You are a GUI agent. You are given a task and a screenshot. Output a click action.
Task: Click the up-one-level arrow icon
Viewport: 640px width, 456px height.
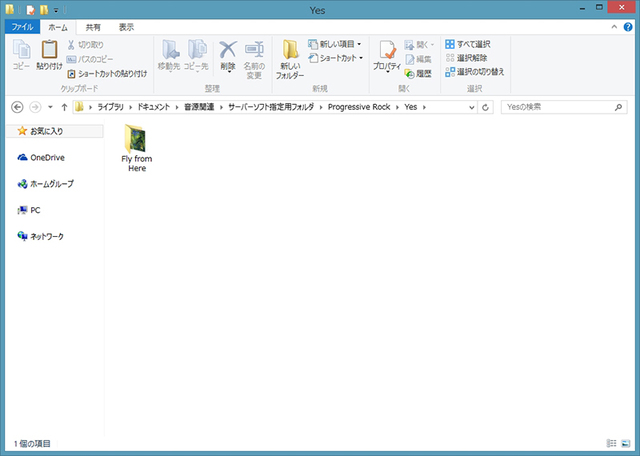click(x=64, y=107)
